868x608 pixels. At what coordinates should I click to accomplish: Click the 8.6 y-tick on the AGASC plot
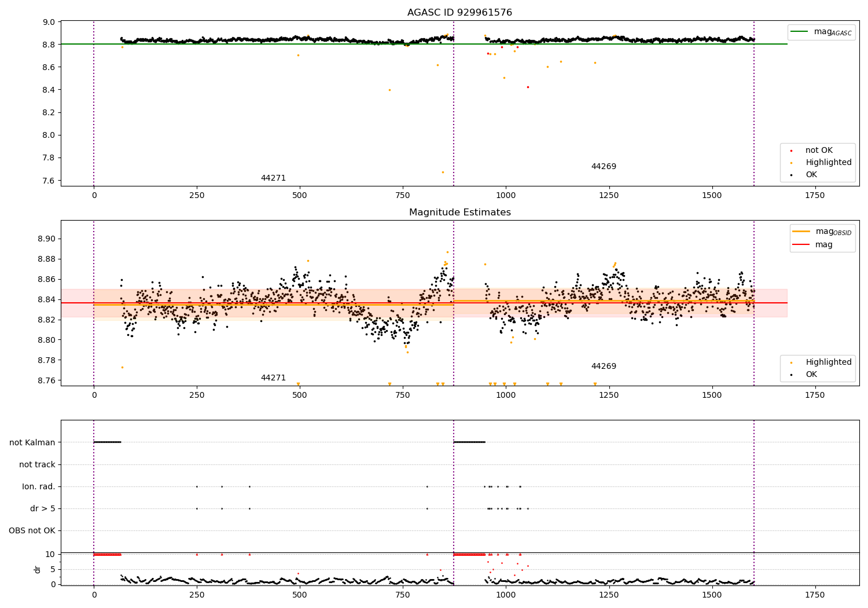pyautogui.click(x=49, y=67)
